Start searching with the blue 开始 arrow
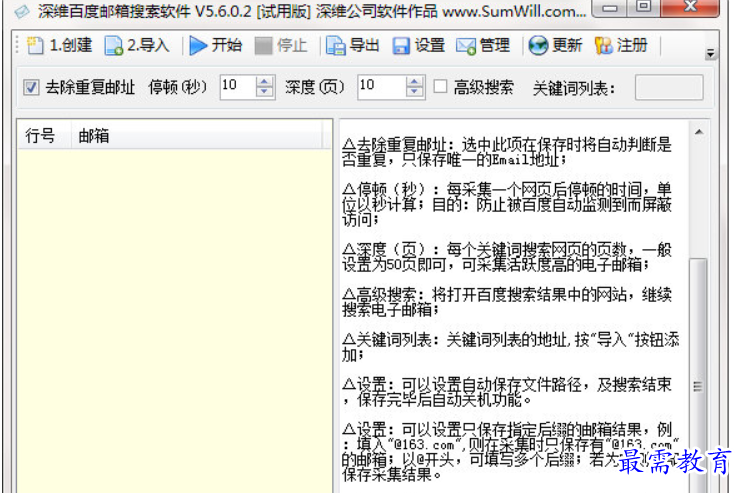The width and height of the screenshot is (740, 493). tap(198, 45)
